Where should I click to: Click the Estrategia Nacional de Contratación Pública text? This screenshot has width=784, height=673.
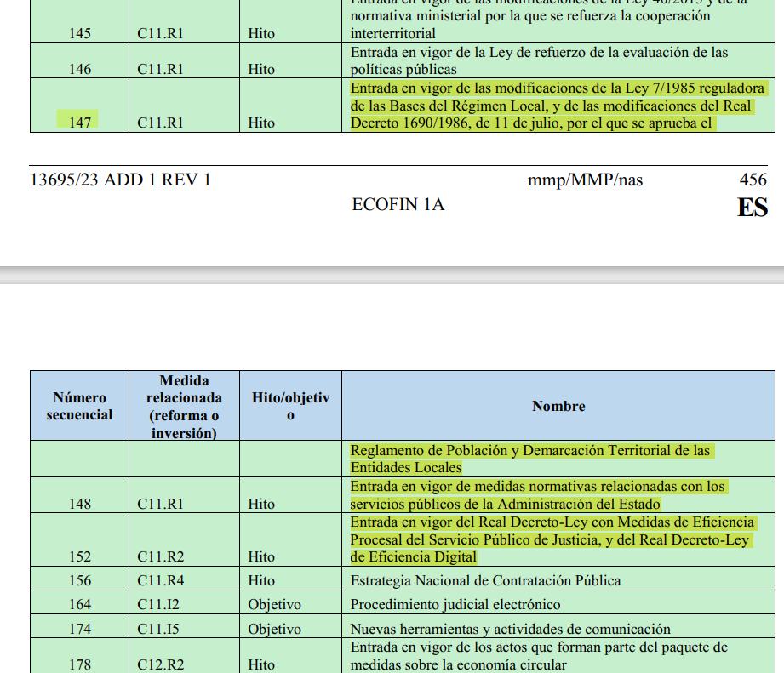[x=485, y=580]
